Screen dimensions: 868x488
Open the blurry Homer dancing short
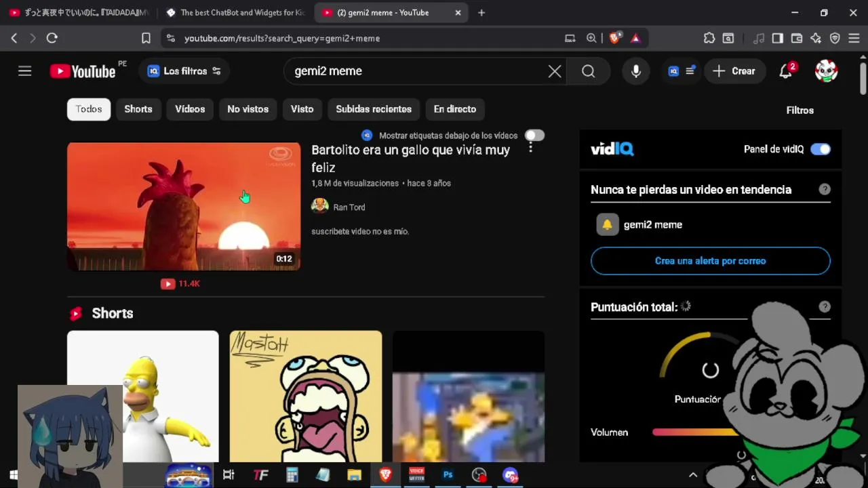tap(469, 396)
